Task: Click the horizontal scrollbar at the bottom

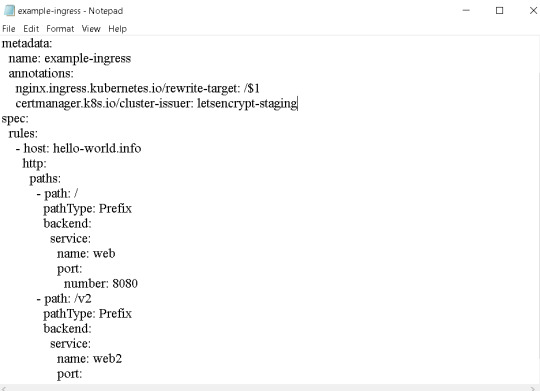Action: (x=269, y=388)
